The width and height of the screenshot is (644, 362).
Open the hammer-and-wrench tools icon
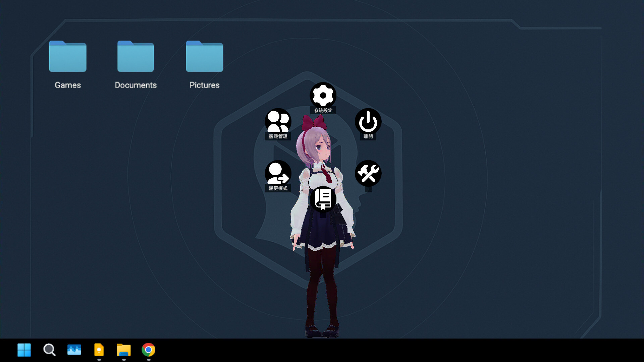coord(368,173)
